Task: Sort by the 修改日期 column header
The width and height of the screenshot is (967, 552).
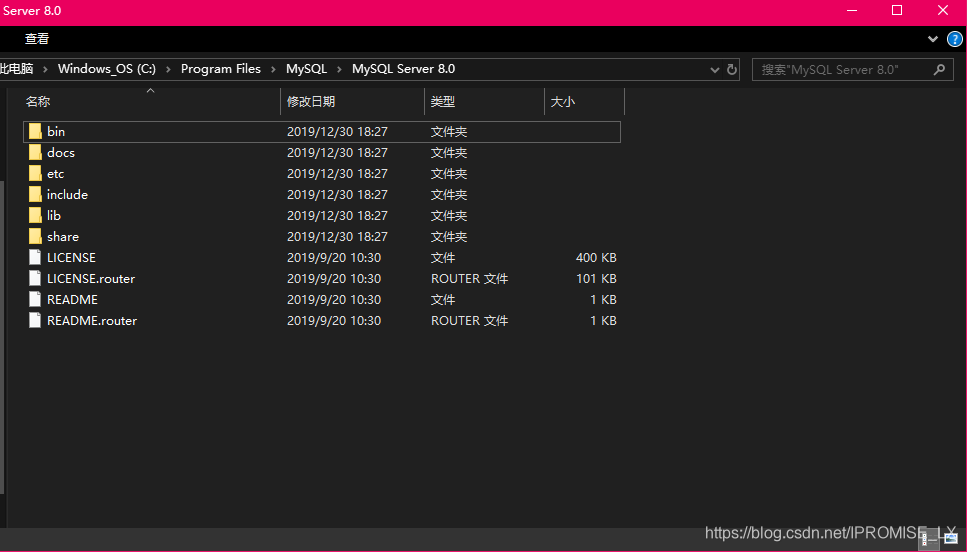Action: coord(352,102)
